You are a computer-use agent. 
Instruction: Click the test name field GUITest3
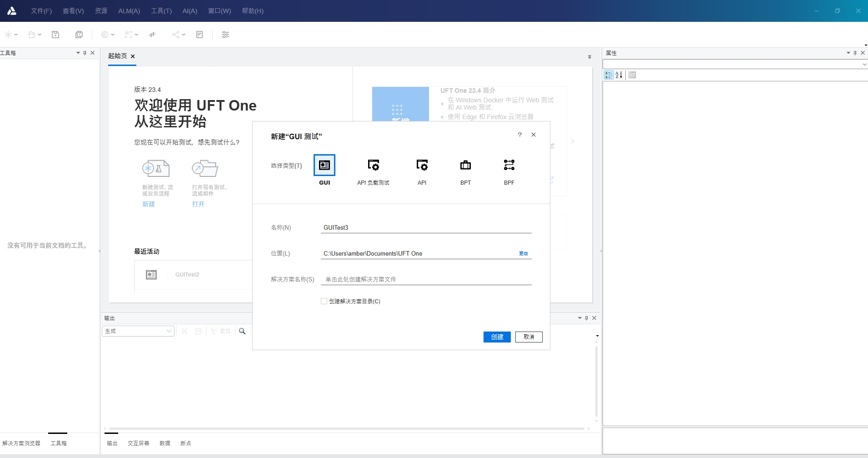point(425,227)
